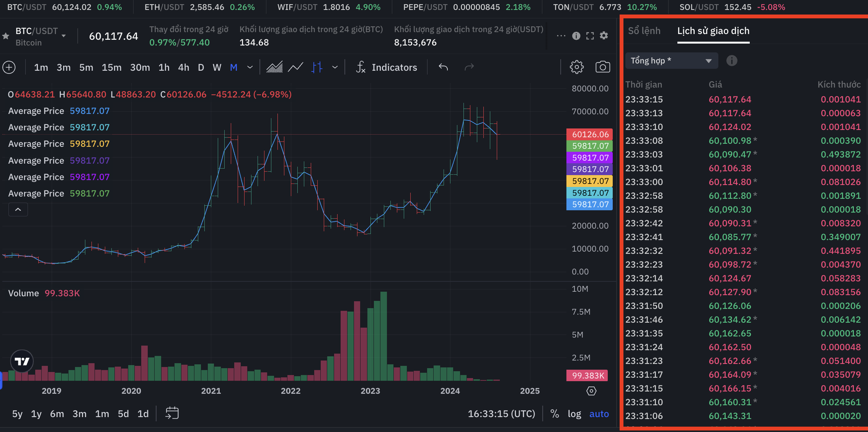This screenshot has height=432, width=868.
Task: Set bottom chart range to 3m
Action: [x=80, y=414]
